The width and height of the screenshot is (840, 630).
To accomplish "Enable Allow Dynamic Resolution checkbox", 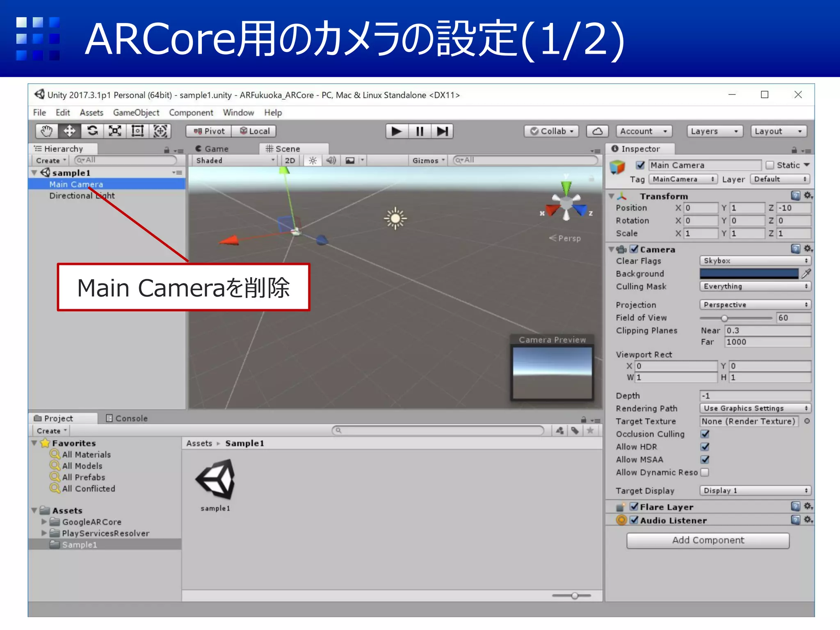I will point(705,472).
